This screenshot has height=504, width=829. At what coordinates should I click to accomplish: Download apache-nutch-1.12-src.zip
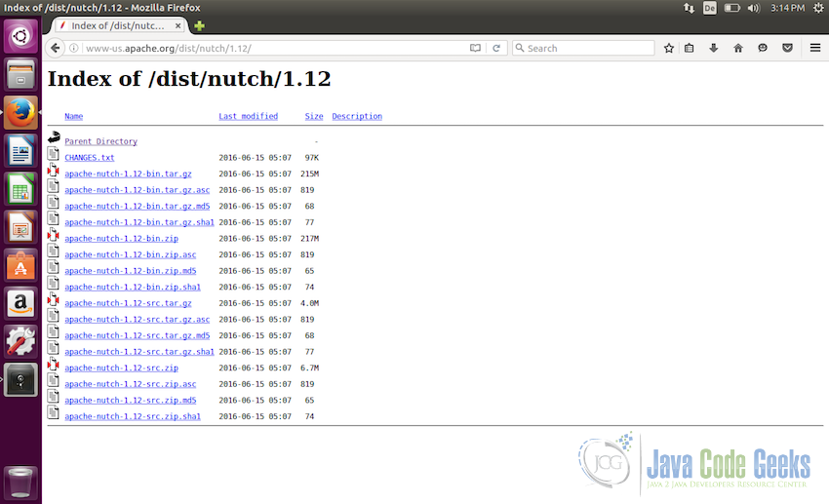[x=121, y=368]
